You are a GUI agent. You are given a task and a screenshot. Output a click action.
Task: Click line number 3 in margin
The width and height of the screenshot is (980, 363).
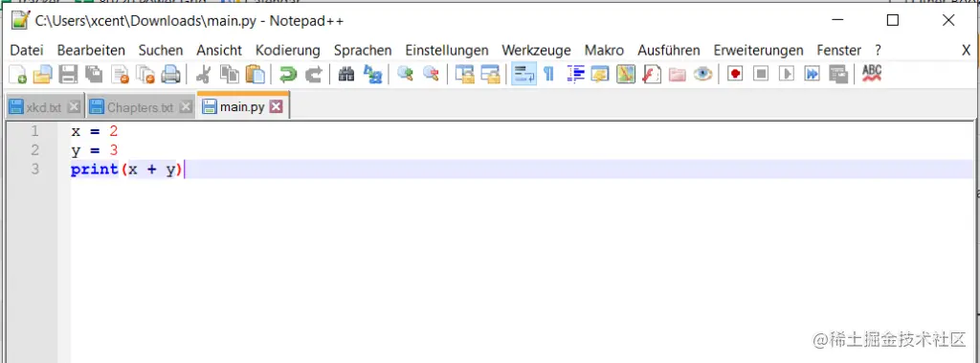point(34,169)
